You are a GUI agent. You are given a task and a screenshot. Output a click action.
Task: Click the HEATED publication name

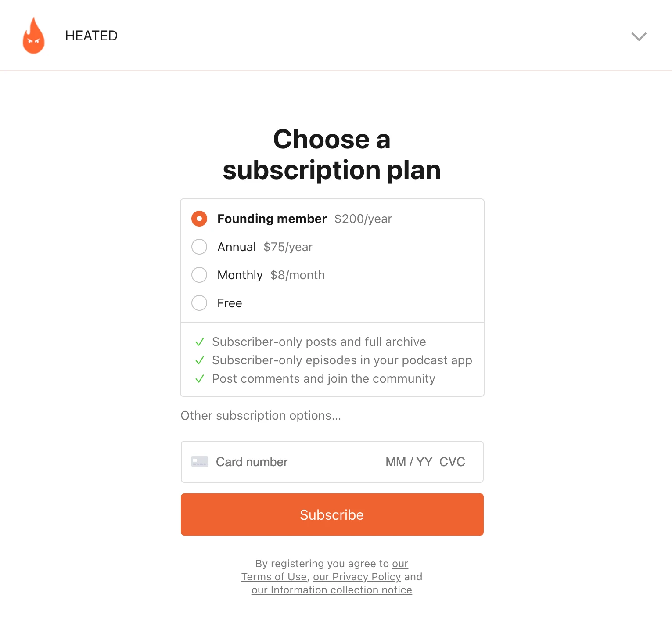91,36
